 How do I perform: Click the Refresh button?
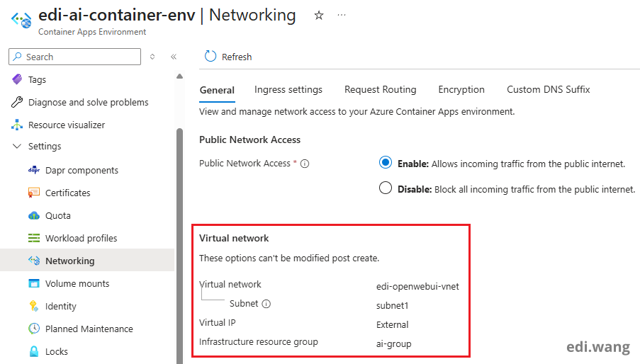click(228, 57)
